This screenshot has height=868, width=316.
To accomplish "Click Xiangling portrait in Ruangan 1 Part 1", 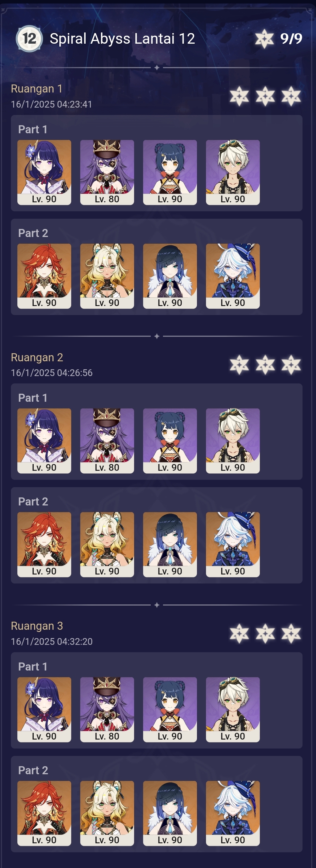I will 170,172.
